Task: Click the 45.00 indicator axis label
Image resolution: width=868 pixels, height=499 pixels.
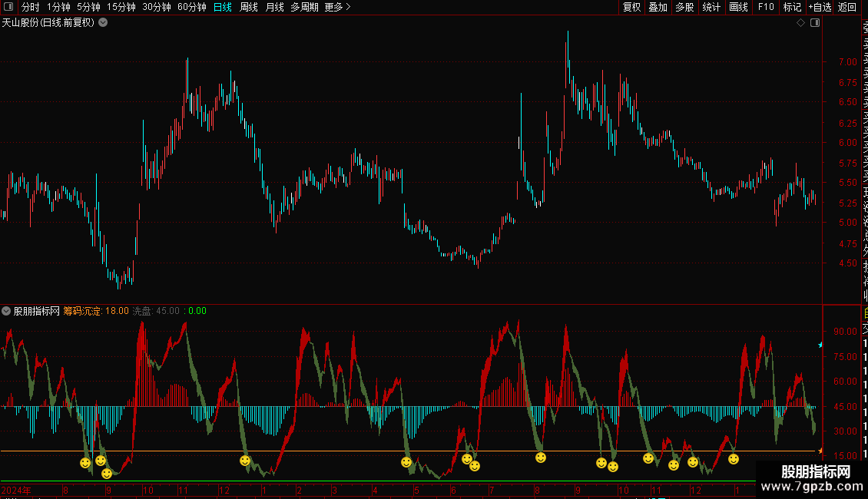Action: (845, 406)
